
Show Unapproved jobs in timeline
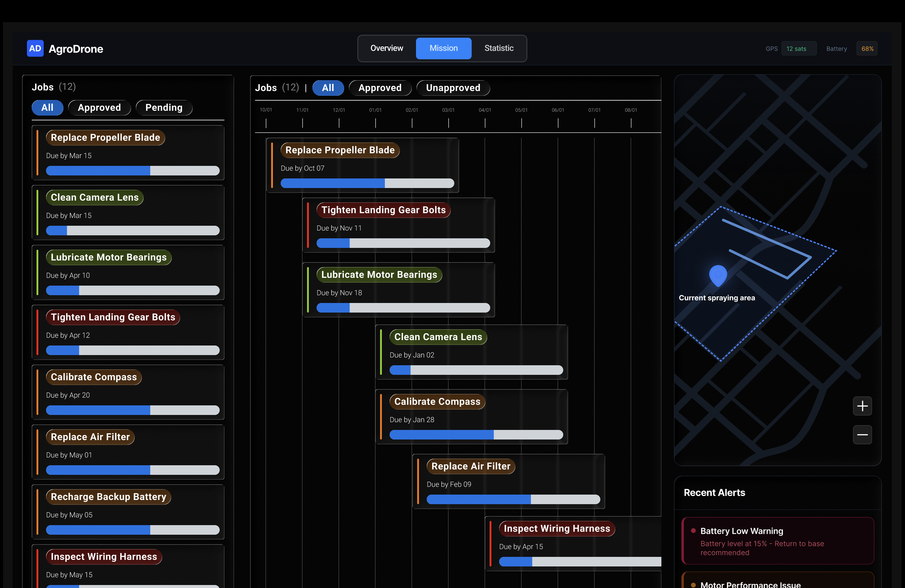pos(453,88)
